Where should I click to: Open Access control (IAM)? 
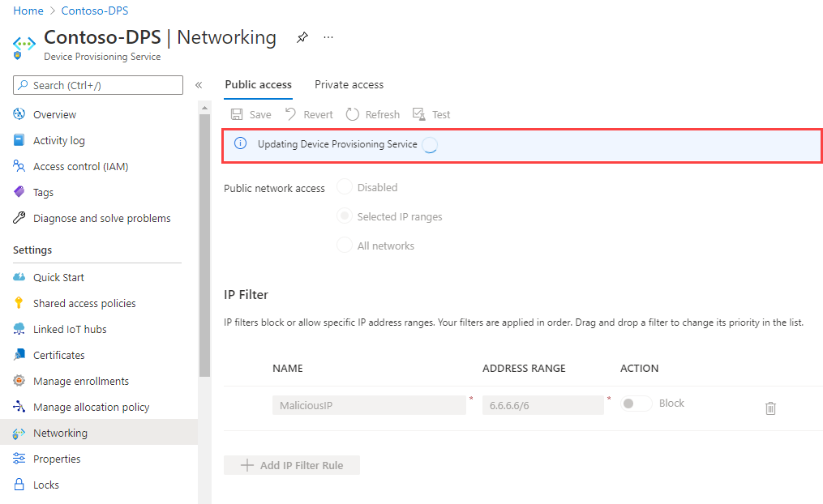[x=81, y=166]
